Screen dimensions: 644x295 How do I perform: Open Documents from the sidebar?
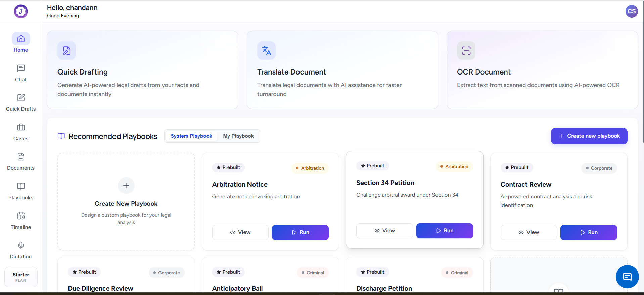[x=21, y=162]
